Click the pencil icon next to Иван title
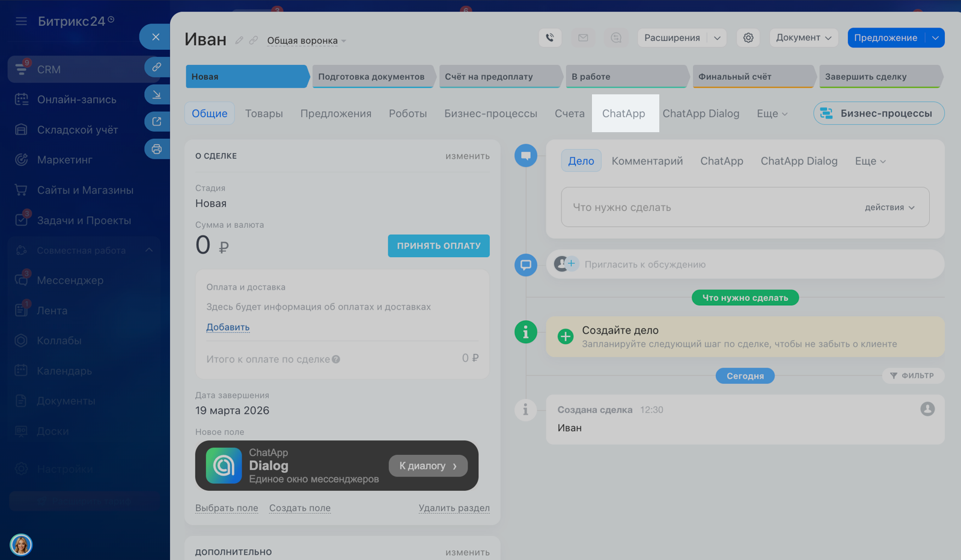Screen dimensions: 961x560 tap(239, 40)
